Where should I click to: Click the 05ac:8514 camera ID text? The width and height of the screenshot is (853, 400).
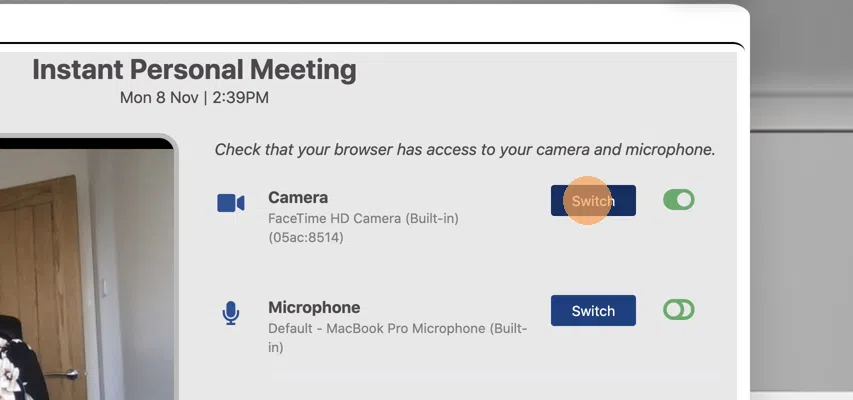306,238
